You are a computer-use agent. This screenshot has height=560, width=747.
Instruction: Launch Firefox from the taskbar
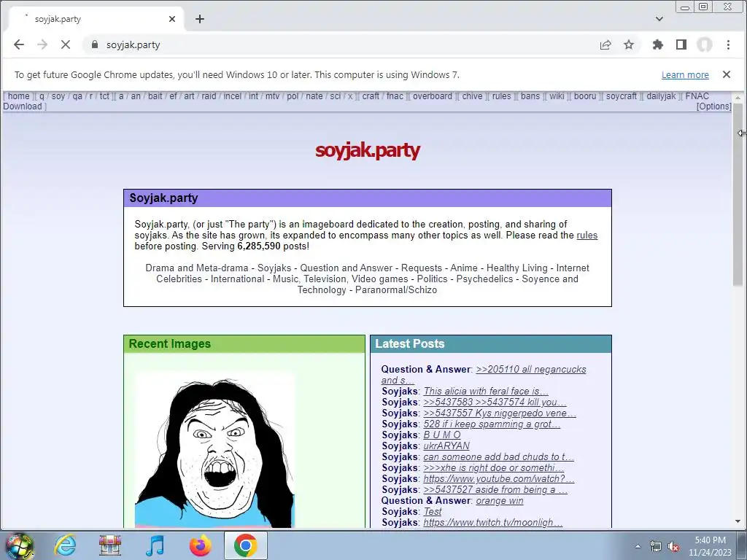click(200, 545)
